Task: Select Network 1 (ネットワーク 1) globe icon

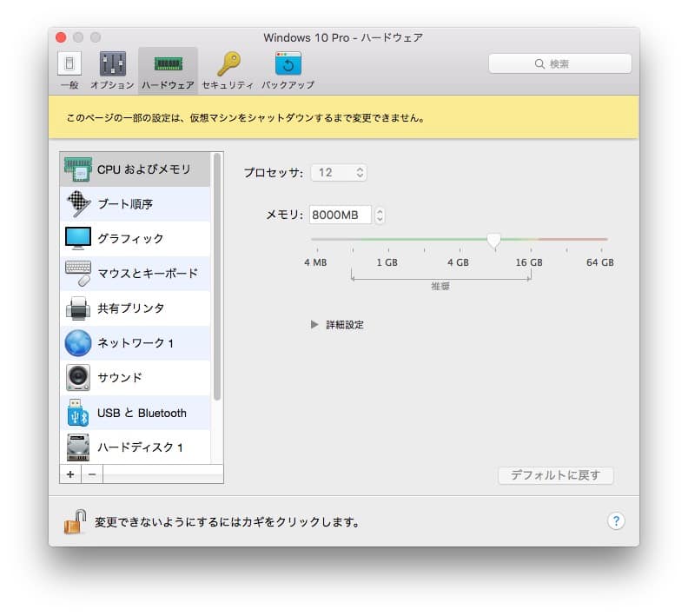Action: tap(78, 343)
